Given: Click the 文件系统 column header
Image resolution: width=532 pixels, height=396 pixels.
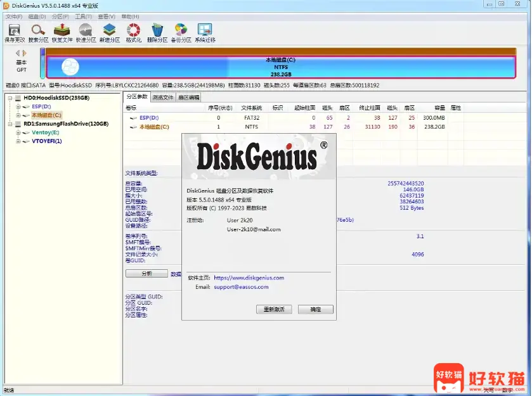Looking at the screenshot, I should 251,108.
